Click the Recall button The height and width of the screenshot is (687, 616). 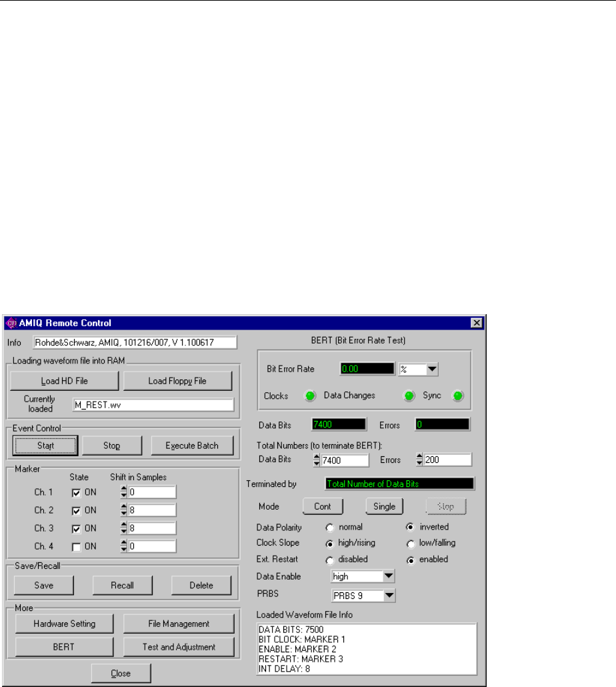pyautogui.click(x=123, y=586)
